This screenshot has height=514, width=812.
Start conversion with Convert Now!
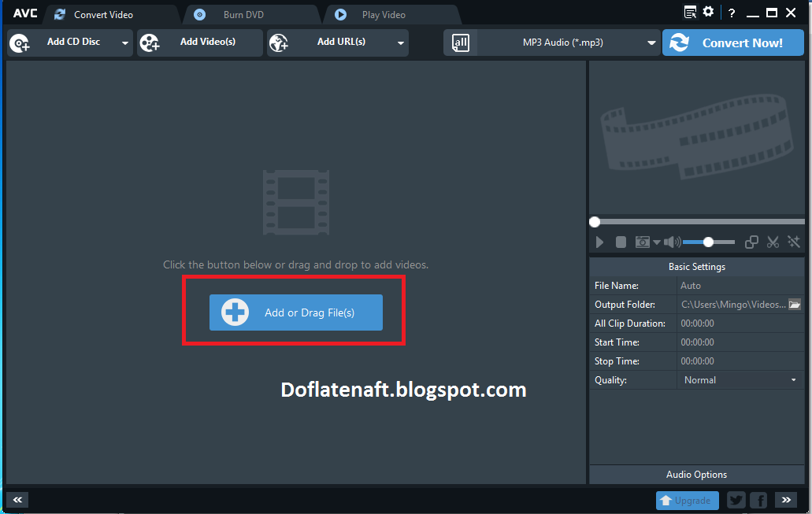[x=733, y=43]
